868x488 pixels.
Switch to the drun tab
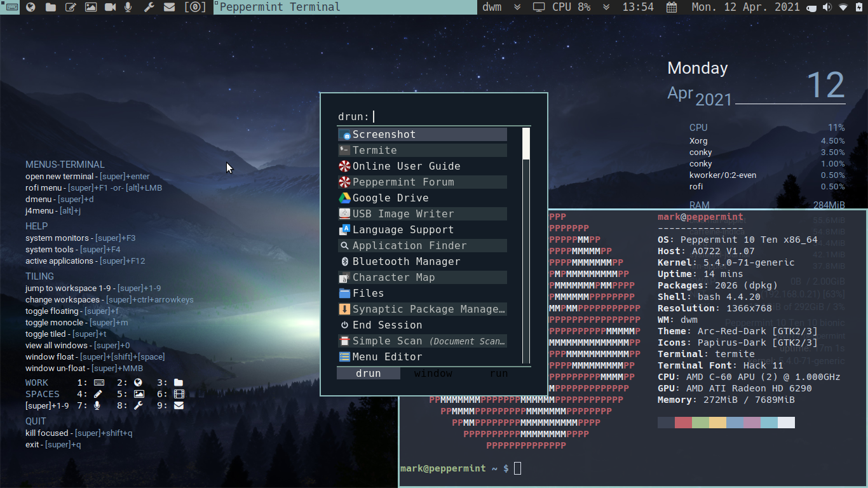tap(369, 374)
